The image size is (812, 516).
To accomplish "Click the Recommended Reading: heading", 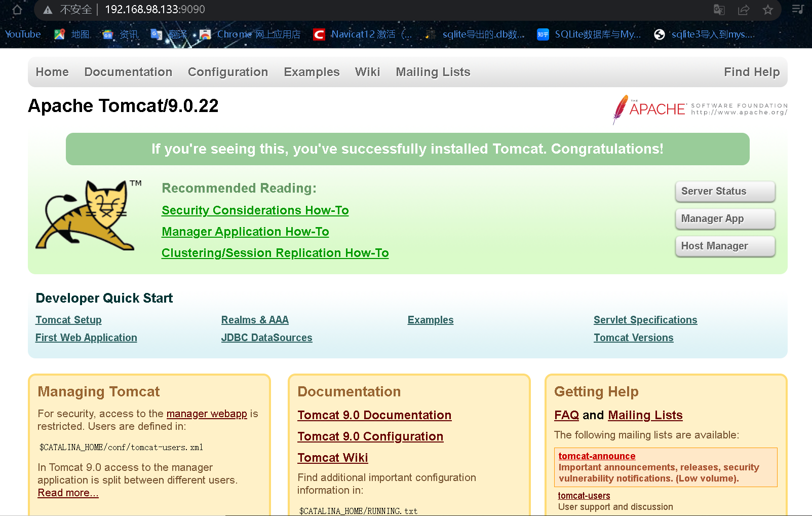I will point(239,189).
